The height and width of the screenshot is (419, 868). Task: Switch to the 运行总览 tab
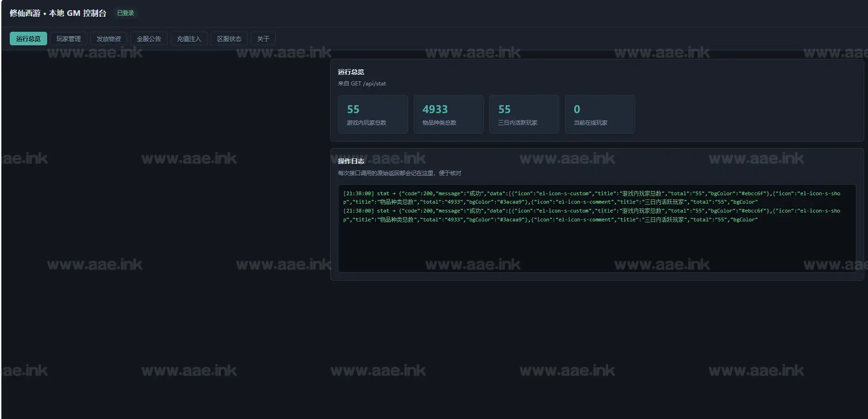tap(28, 39)
